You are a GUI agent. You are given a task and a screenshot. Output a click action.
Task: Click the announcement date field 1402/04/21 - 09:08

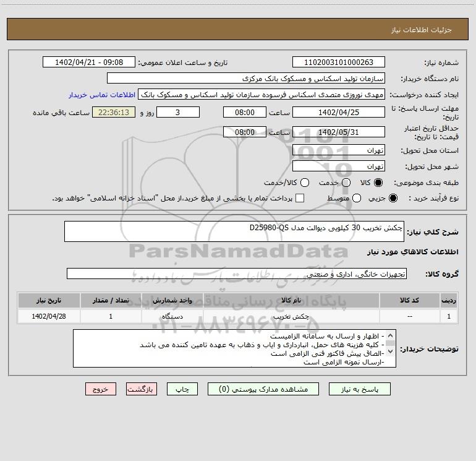[89, 62]
